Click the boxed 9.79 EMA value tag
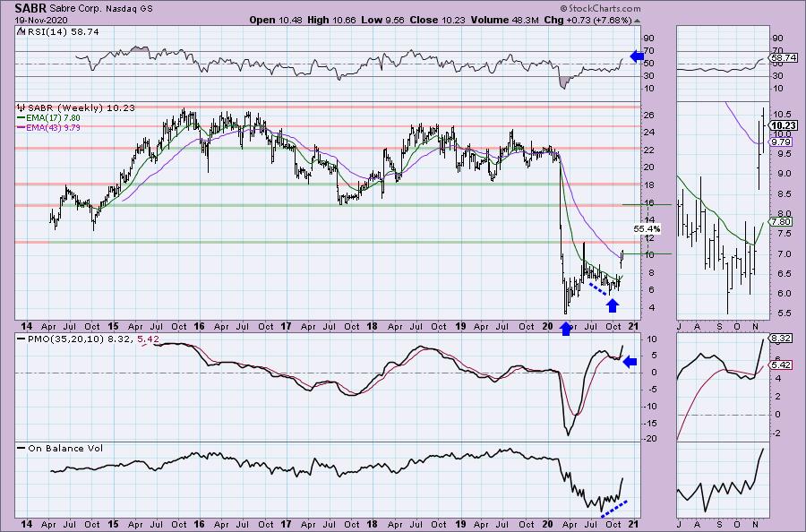 tap(781, 142)
